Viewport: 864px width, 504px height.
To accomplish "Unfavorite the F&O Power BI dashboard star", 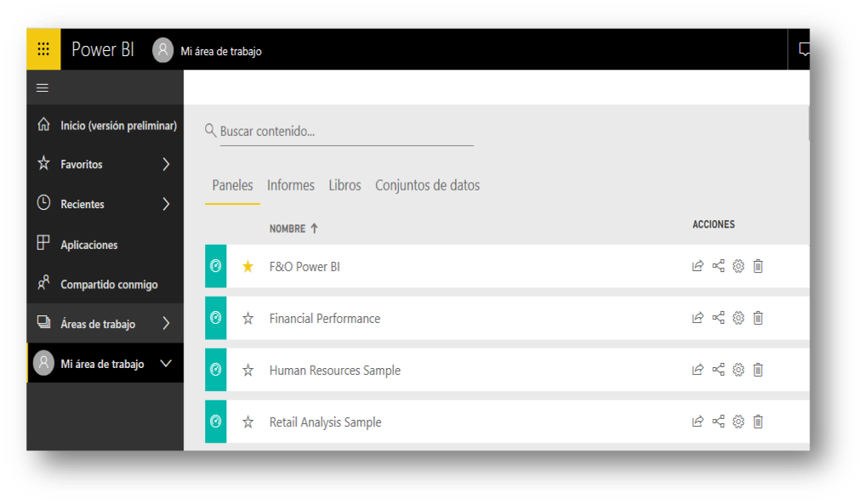I will (x=248, y=267).
